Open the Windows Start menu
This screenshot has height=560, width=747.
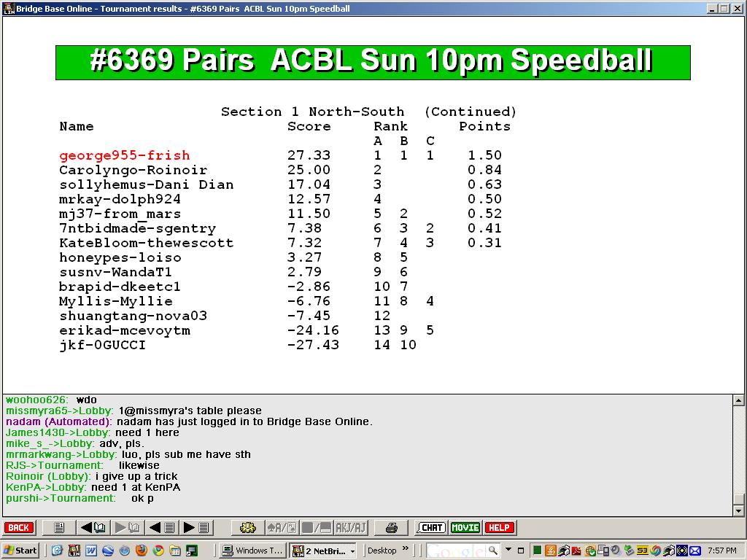[20, 551]
